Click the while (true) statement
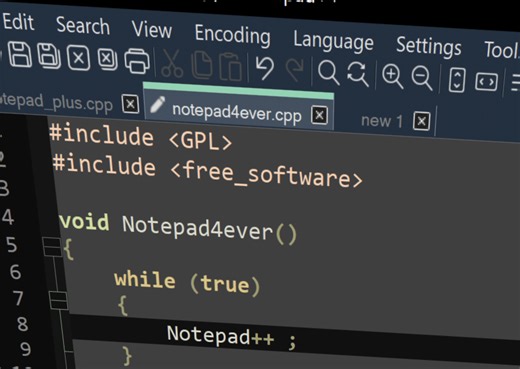 (187, 283)
